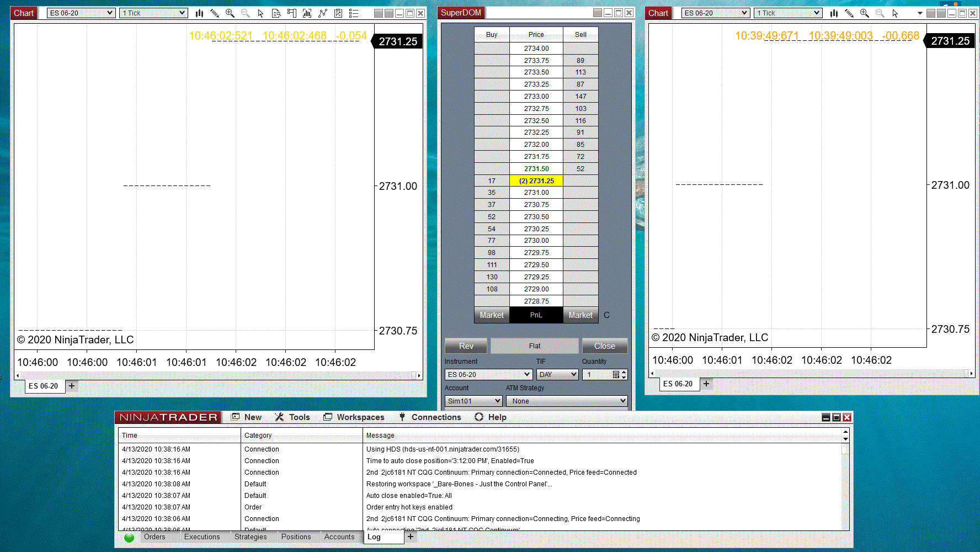Click the Message column header in log
This screenshot has width=980, height=552.
pos(603,436)
